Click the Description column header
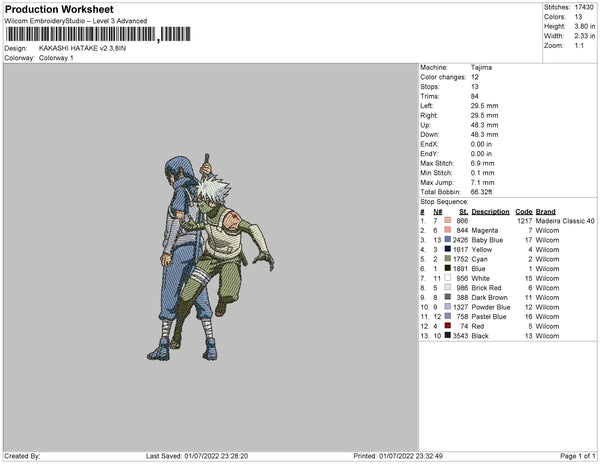Viewport: 600px width, 464px height. tap(490, 211)
